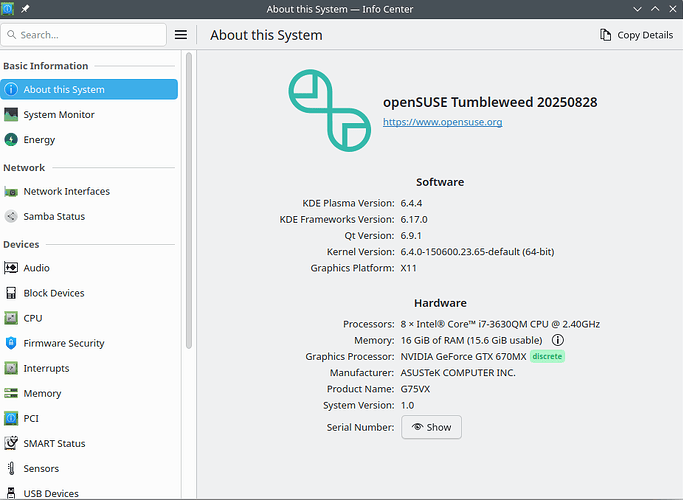The image size is (683, 500).
Task: Show the hidden serial number
Action: click(x=431, y=427)
